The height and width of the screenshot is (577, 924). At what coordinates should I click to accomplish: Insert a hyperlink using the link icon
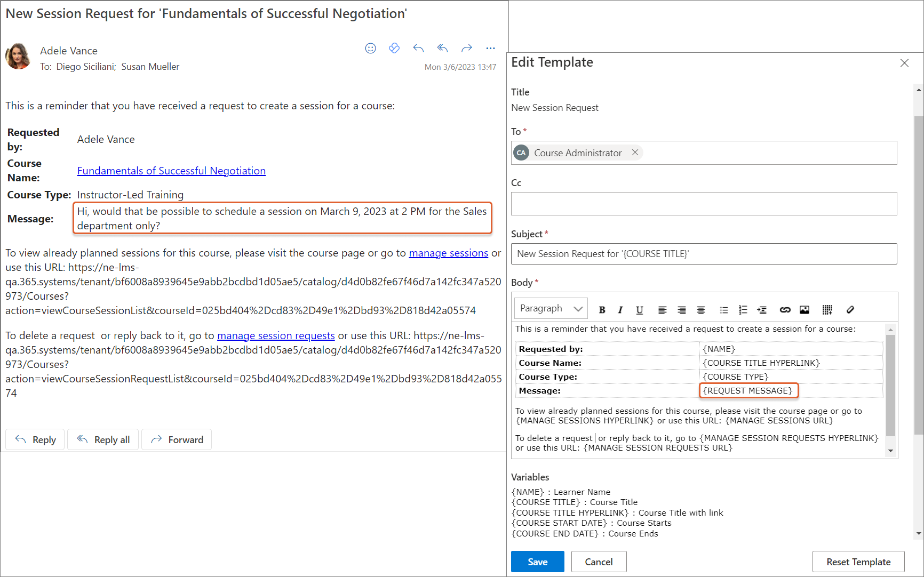(x=785, y=310)
